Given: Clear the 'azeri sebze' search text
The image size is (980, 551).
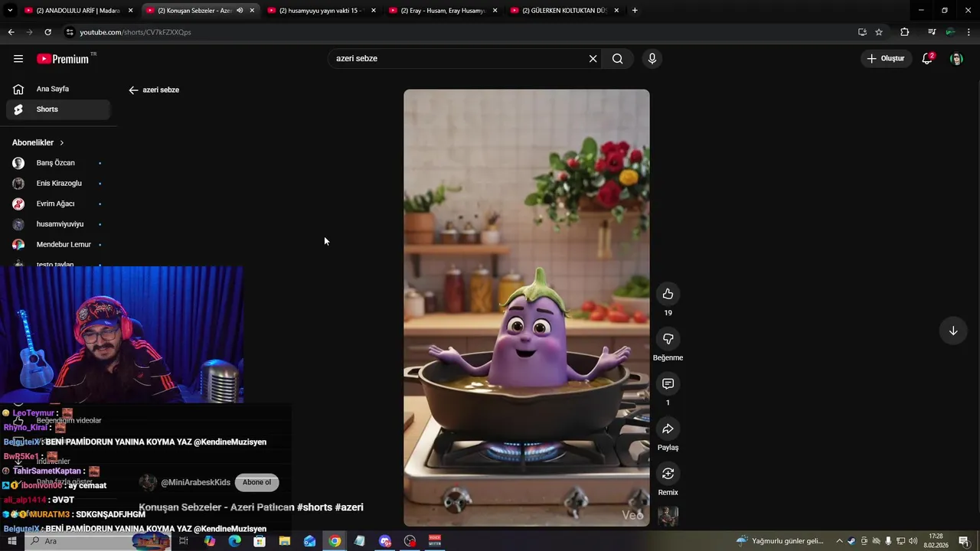Looking at the screenshot, I should 593,59.
